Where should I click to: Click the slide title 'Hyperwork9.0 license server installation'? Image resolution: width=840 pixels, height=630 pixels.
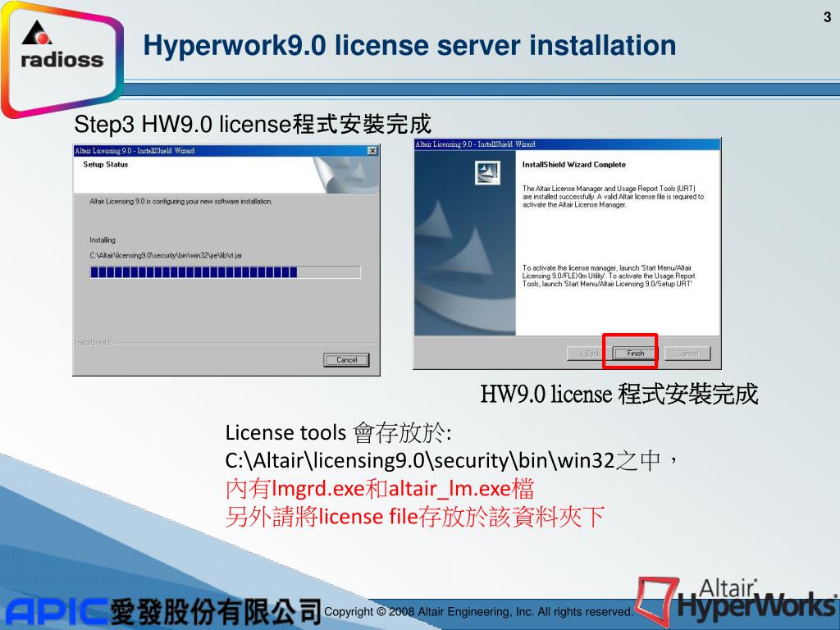click(x=409, y=45)
